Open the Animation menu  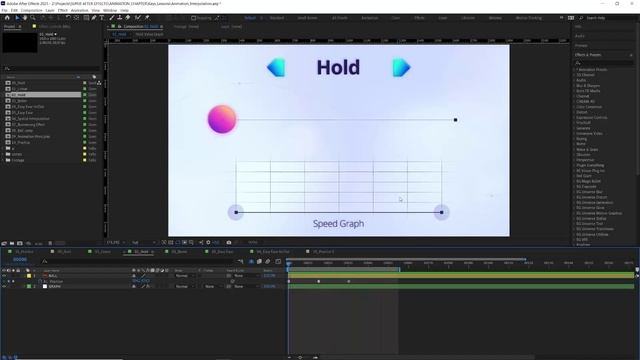coord(80,10)
